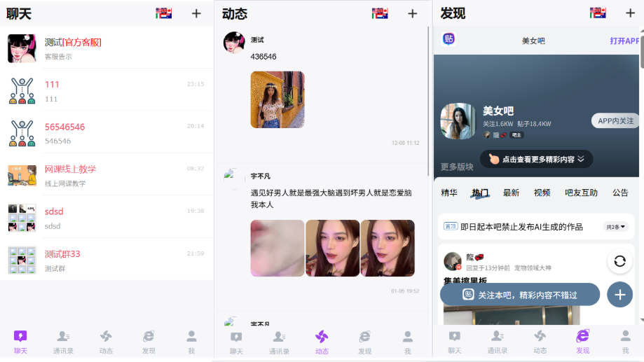644x362 pixels.
Task: Tap the plus icon in the 聊天 header
Action: (196, 13)
